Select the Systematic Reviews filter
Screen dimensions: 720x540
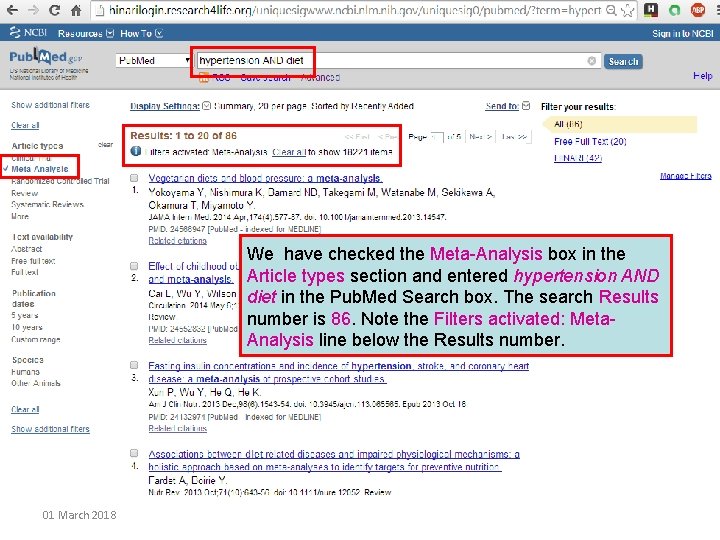pos(47,204)
